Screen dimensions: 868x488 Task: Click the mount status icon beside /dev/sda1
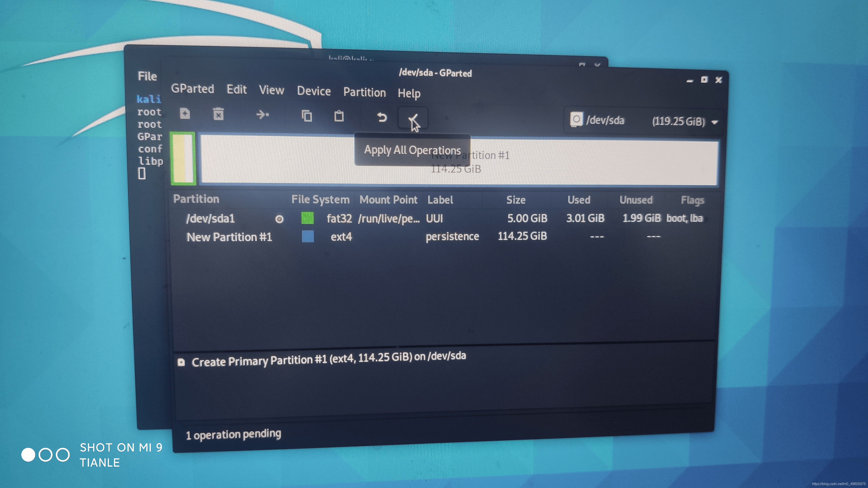(279, 219)
